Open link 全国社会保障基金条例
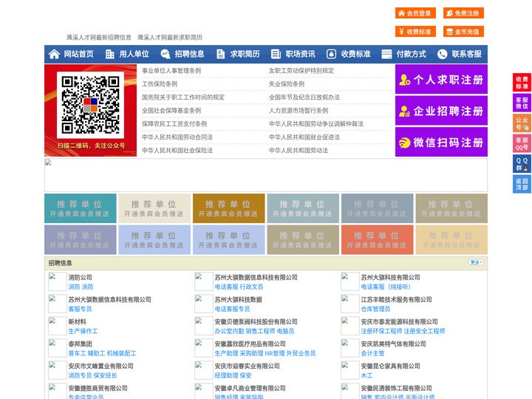Viewport: 532px width, 399px height. [x=171, y=110]
